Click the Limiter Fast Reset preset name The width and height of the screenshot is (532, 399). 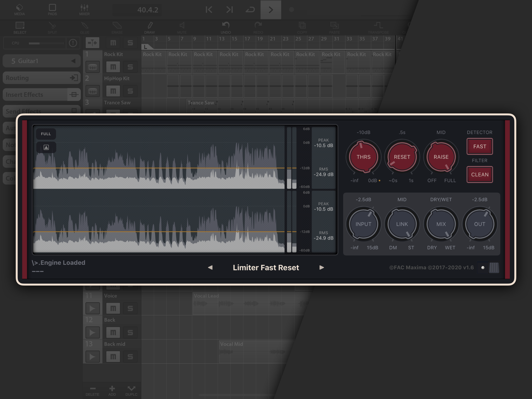266,267
